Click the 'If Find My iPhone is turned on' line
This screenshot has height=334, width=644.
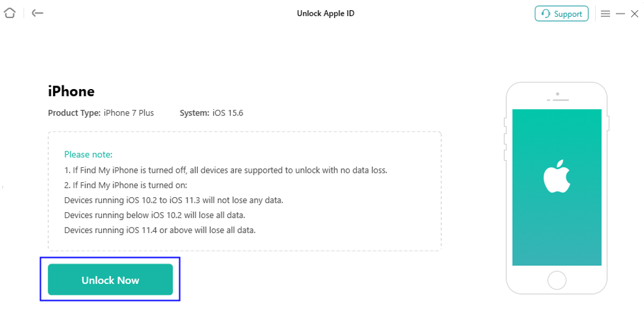click(x=126, y=185)
